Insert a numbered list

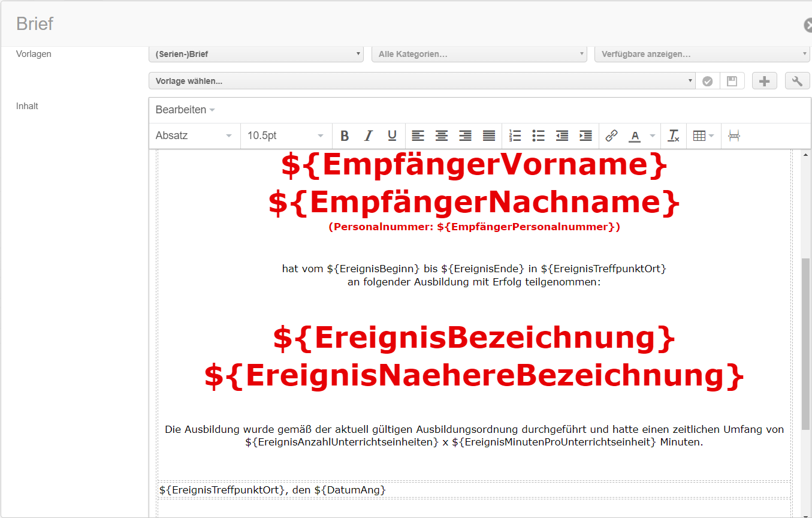click(x=515, y=136)
